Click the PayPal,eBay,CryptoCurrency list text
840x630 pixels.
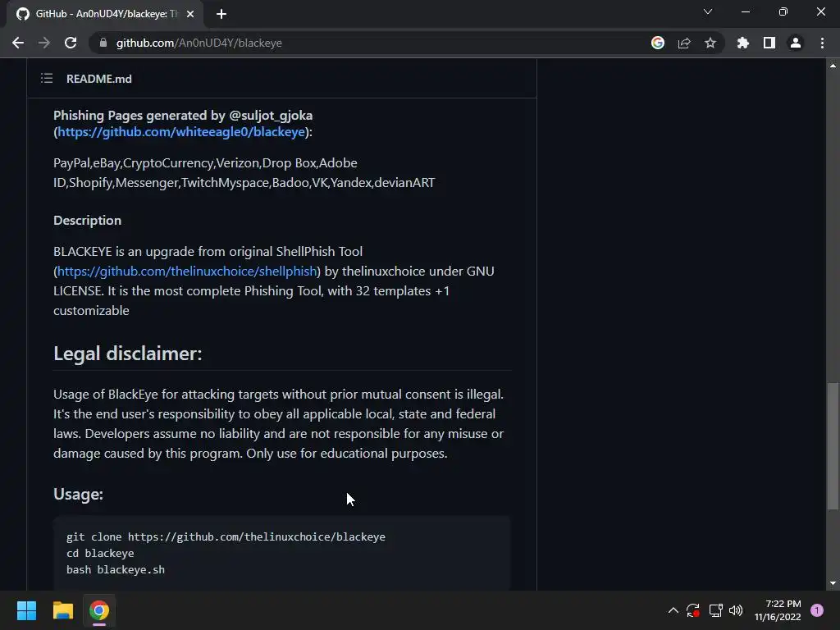coord(244,172)
